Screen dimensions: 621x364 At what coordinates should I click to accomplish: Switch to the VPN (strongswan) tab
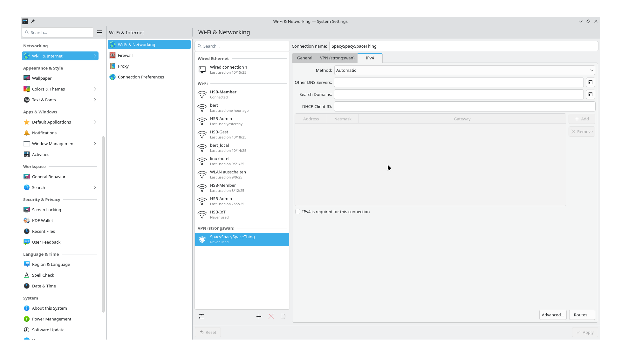tap(337, 58)
